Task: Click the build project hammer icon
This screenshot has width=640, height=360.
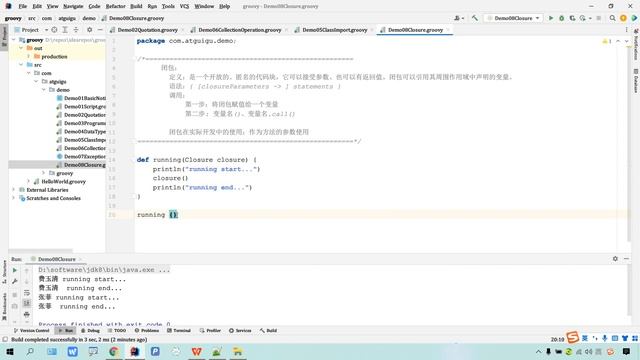Action: click(475, 18)
